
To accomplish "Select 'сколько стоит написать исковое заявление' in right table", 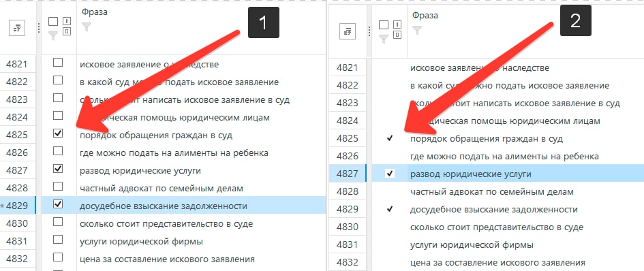I will [x=515, y=103].
